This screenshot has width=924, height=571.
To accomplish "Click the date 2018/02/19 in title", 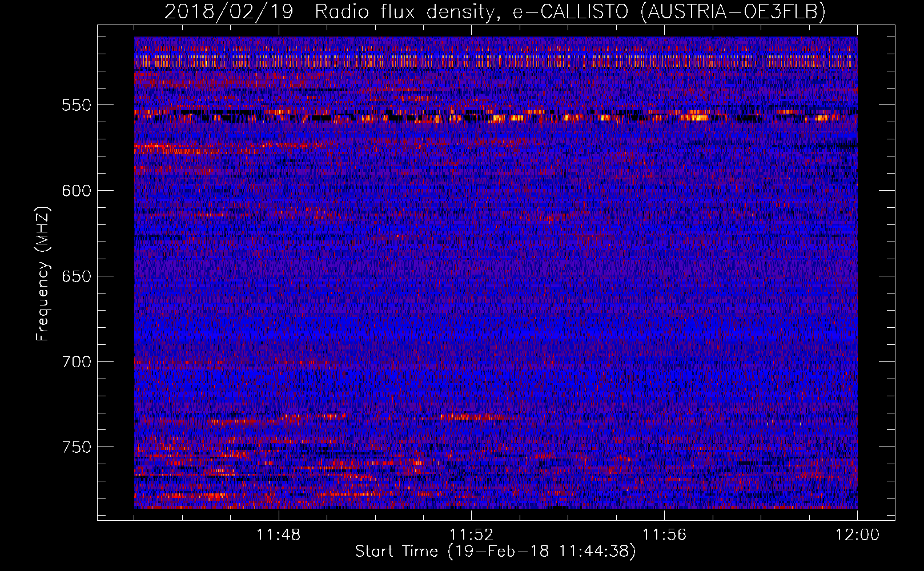I will coord(229,11).
